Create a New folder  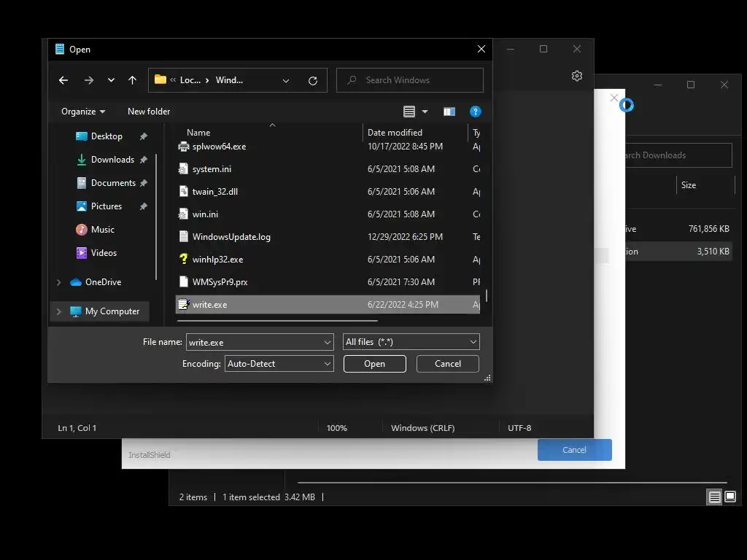(149, 112)
